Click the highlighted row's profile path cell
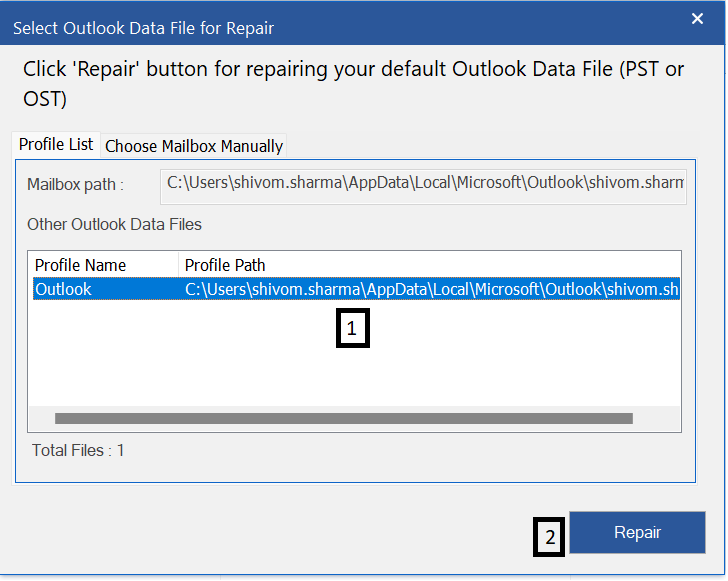This screenshot has width=728, height=581. (x=430, y=289)
